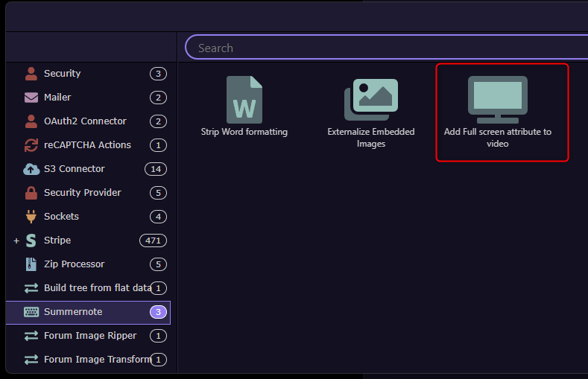
Task: Select the Summernote category
Action: 73,312
